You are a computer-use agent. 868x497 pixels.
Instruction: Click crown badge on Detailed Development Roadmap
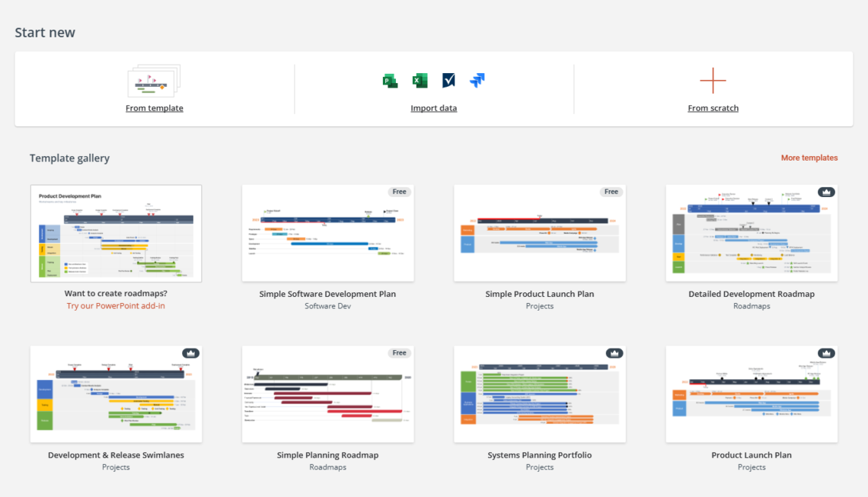[x=825, y=192]
